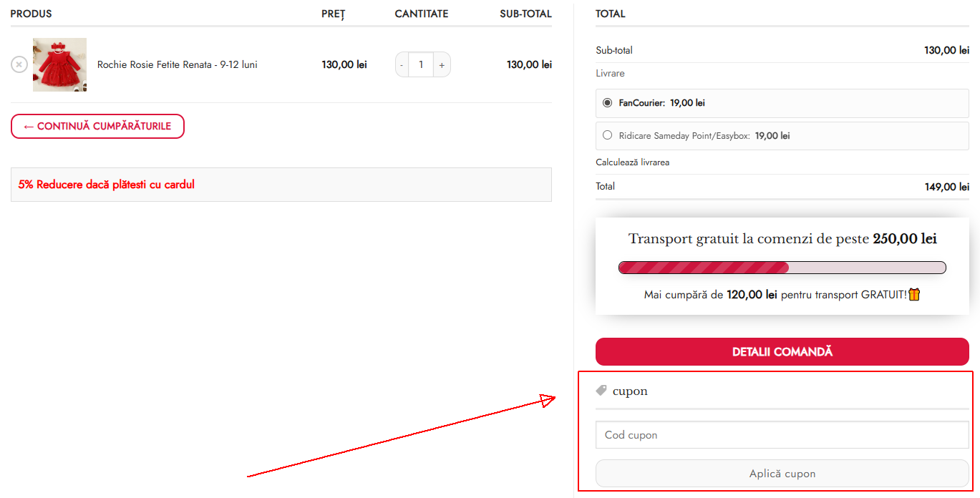The image size is (980, 498).
Task: Click the Continuă cumpărăturile button
Action: [x=97, y=126]
